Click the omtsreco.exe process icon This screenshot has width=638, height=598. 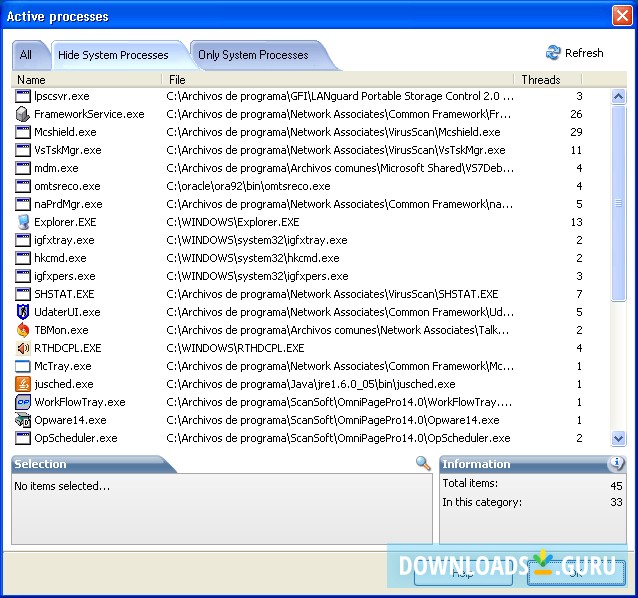(23, 186)
